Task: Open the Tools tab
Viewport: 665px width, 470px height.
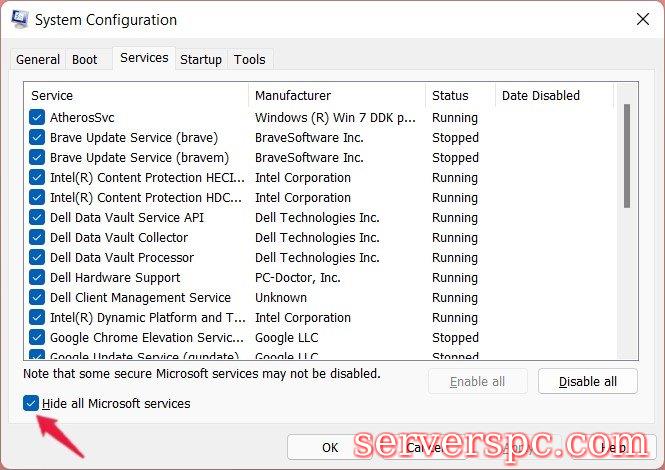Action: (x=250, y=60)
